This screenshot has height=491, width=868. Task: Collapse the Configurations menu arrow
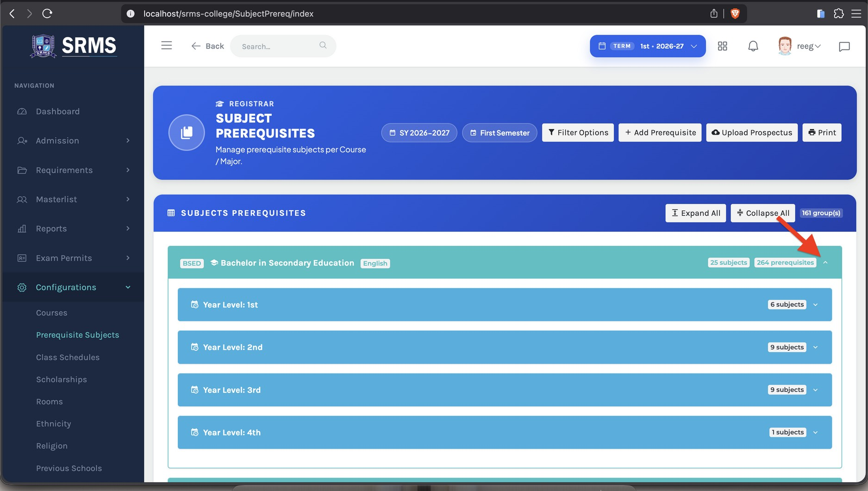click(128, 287)
